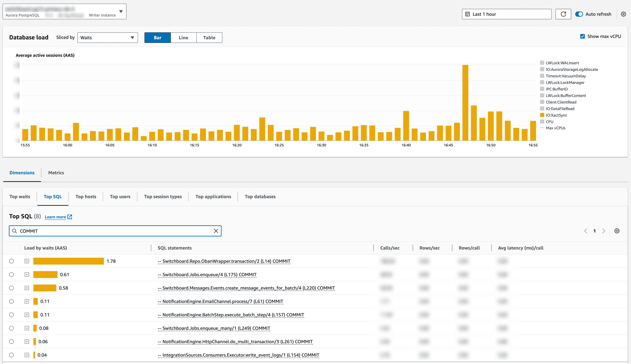Click COMMIT search input field
The width and height of the screenshot is (631, 364).
coord(115,231)
